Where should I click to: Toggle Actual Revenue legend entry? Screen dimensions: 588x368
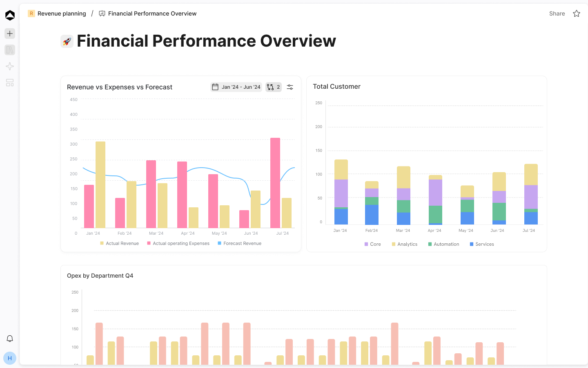pyautogui.click(x=120, y=243)
